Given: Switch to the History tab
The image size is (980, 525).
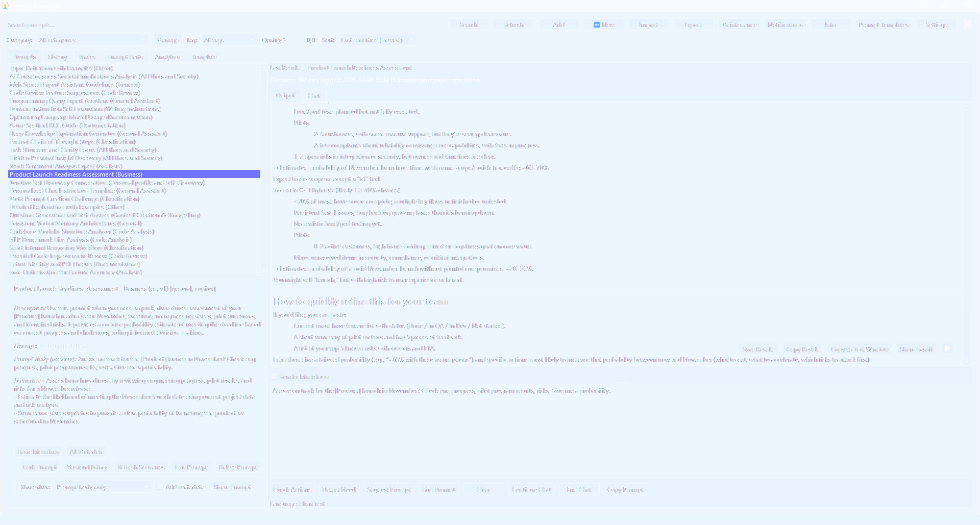Looking at the screenshot, I should (x=57, y=57).
